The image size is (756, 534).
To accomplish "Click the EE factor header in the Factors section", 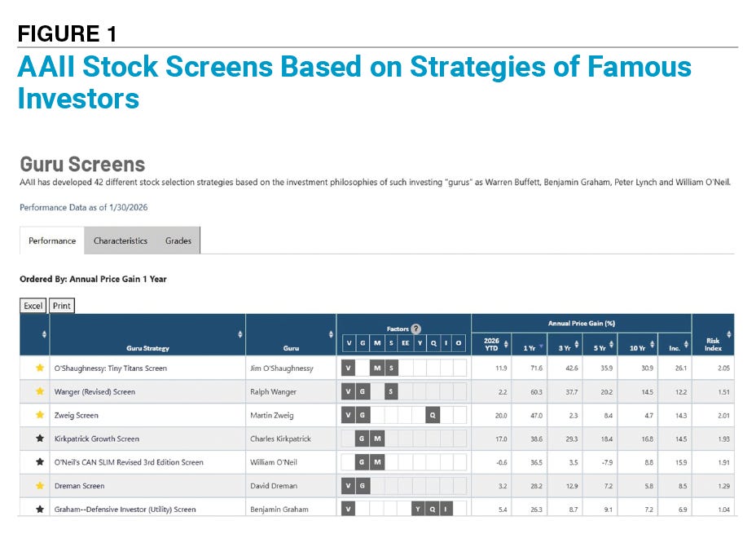I will pyautogui.click(x=405, y=342).
